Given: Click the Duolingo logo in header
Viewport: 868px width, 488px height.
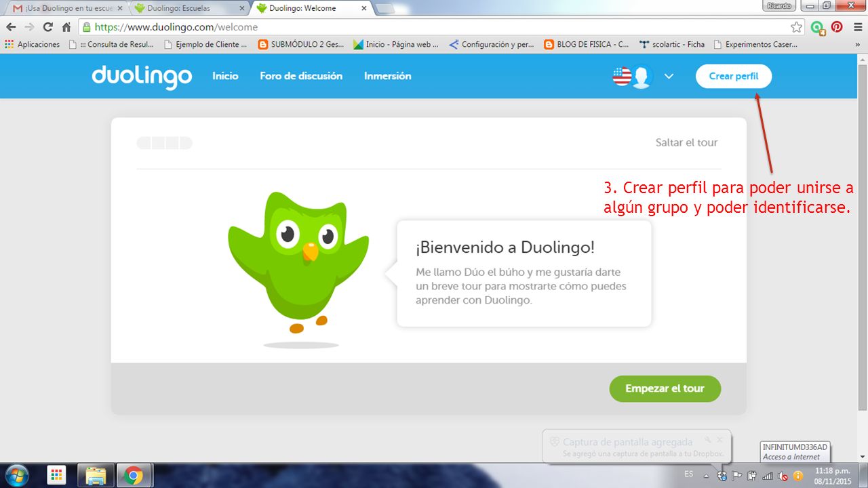Looking at the screenshot, I should (142, 77).
